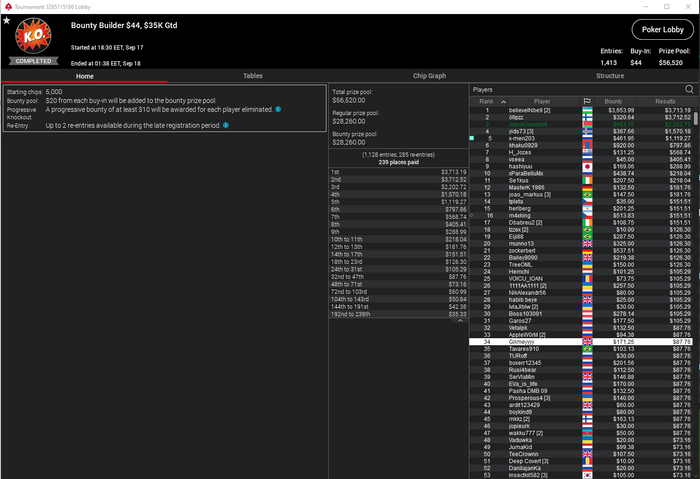Select player row Boss103091
Image resolution: width=700 pixels, height=479 pixels.
tap(581, 314)
